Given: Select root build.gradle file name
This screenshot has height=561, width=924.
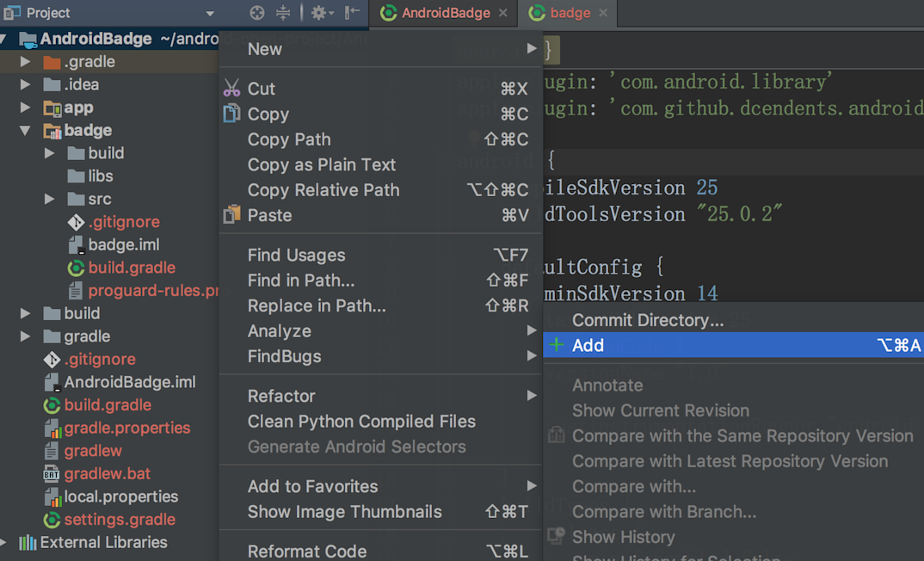Looking at the screenshot, I should tap(108, 405).
